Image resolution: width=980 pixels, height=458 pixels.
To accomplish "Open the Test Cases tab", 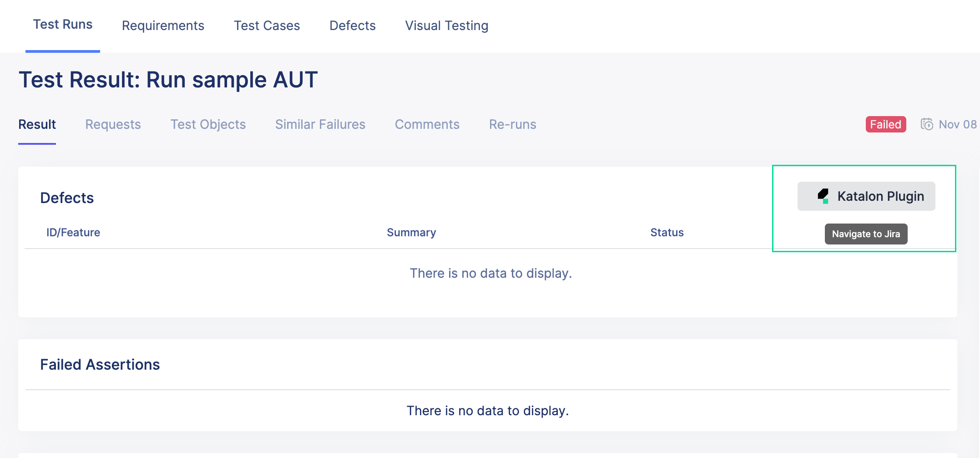I will coord(267,25).
